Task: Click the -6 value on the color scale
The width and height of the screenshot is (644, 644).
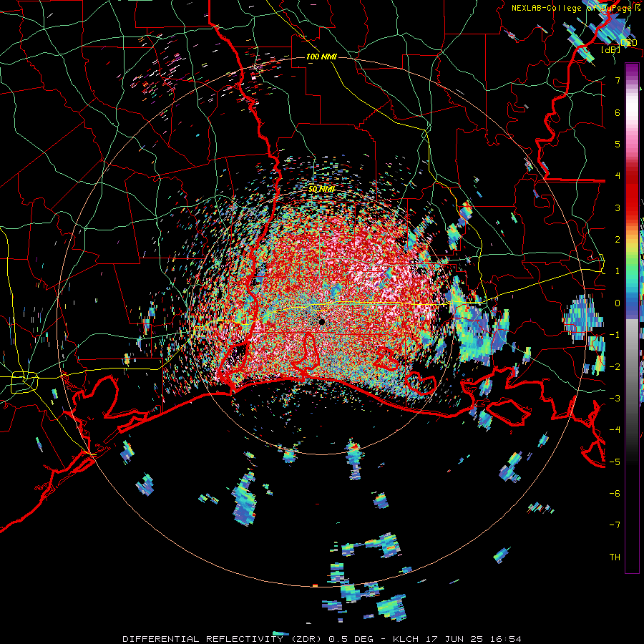Action: [x=615, y=494]
